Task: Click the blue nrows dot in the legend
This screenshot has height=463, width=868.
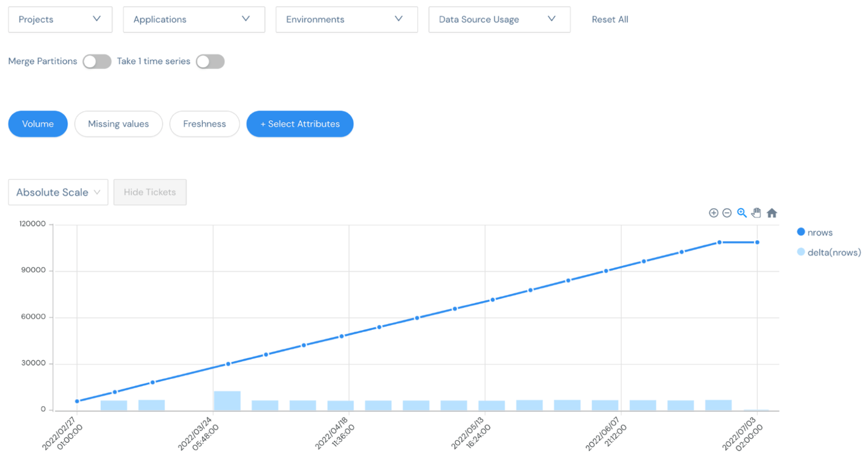Action: coord(801,232)
